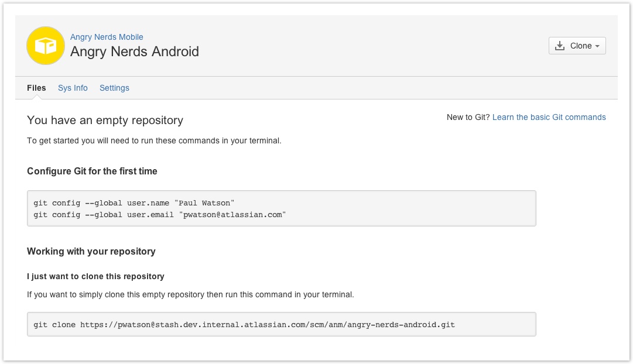Click the 'You have an empty repository' heading
This screenshot has width=633, height=364.
click(105, 120)
